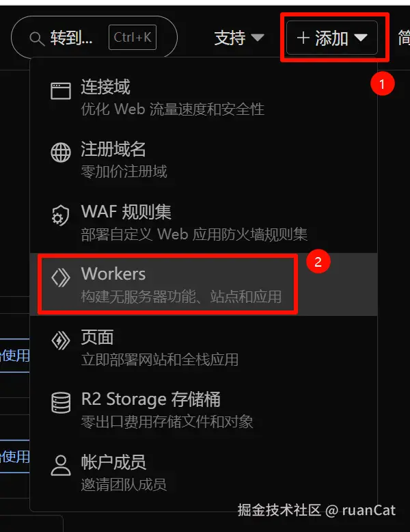The height and width of the screenshot is (532, 410).
Task: Choose 帐户成员 to invite members
Action: 204,472
